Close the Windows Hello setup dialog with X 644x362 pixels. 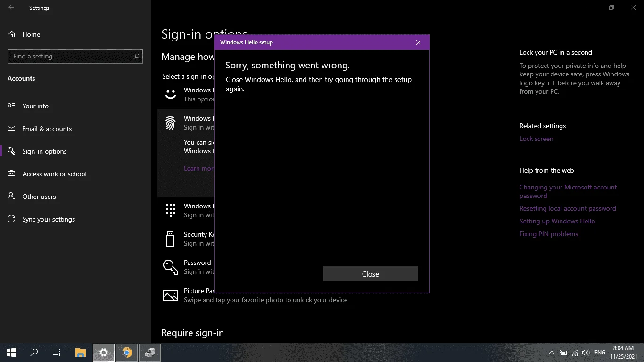click(418, 42)
